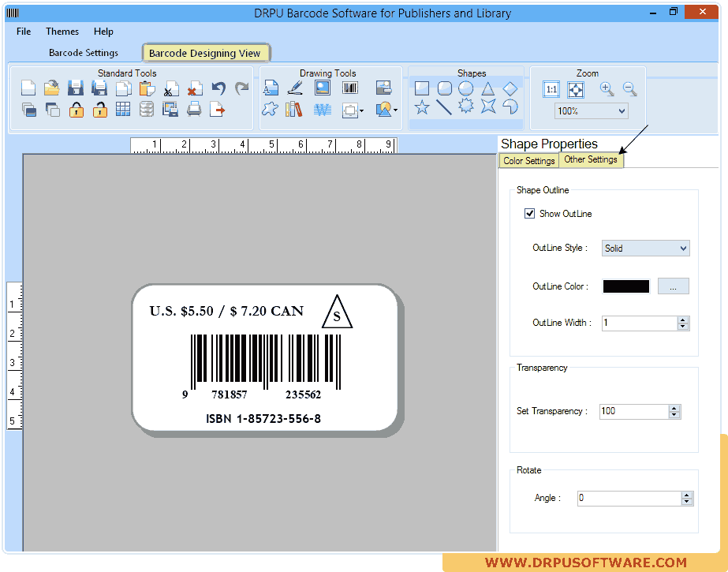Viewport: 728px width, 572px height.
Task: Click the Save All double-floppy icon
Action: [x=99, y=88]
